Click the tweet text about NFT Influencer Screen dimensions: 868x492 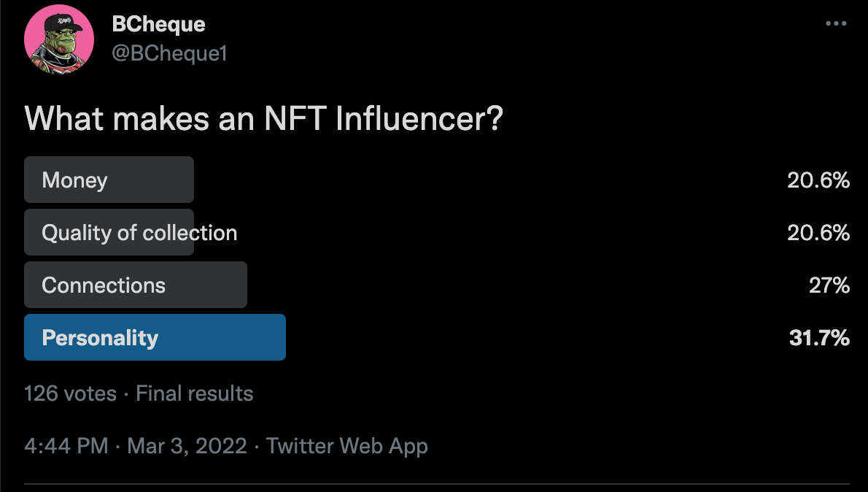pyautogui.click(x=264, y=118)
